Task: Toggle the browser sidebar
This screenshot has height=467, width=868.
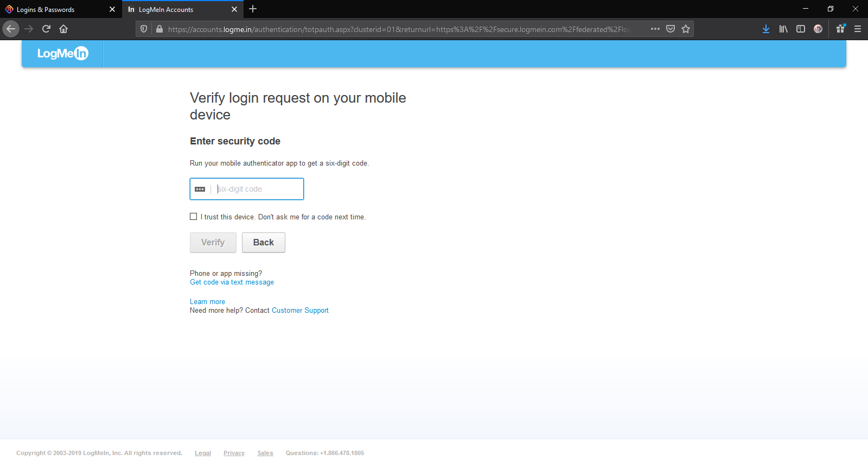Action: [x=801, y=29]
